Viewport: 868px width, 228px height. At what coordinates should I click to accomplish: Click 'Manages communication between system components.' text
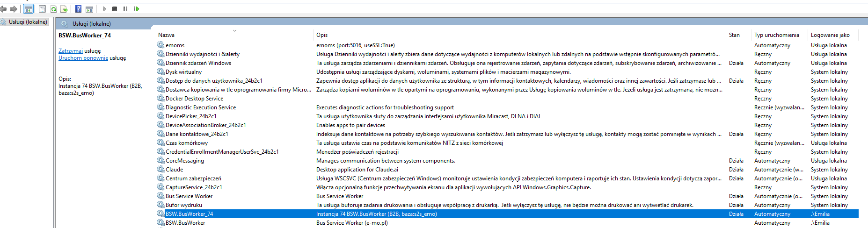click(386, 161)
